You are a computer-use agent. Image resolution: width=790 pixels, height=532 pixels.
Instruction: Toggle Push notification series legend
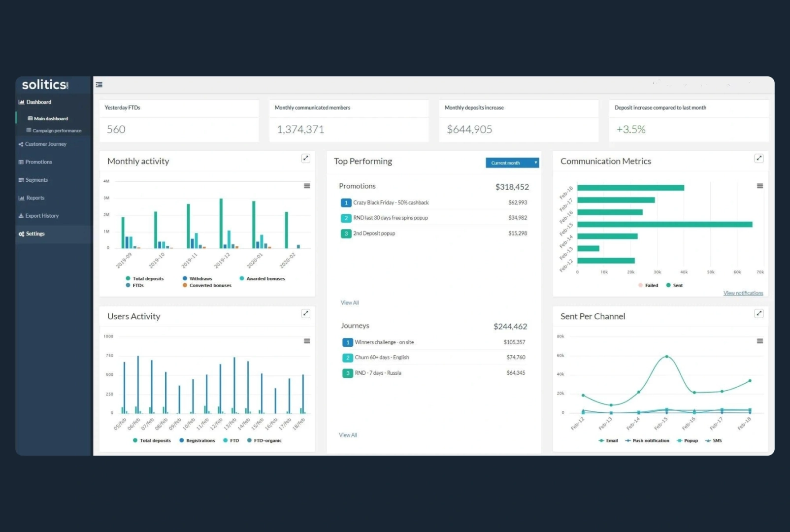click(647, 441)
